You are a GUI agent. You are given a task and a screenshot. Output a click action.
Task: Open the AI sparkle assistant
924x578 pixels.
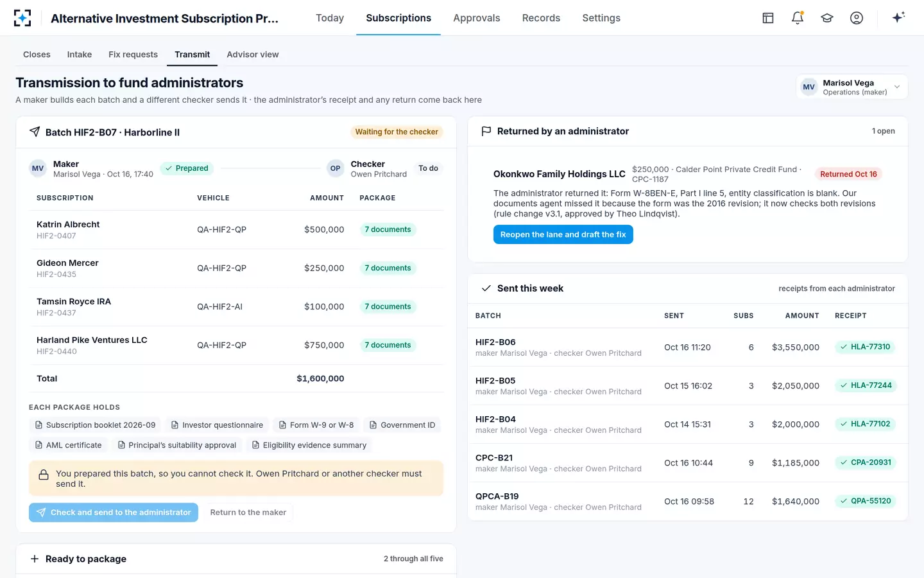898,17
